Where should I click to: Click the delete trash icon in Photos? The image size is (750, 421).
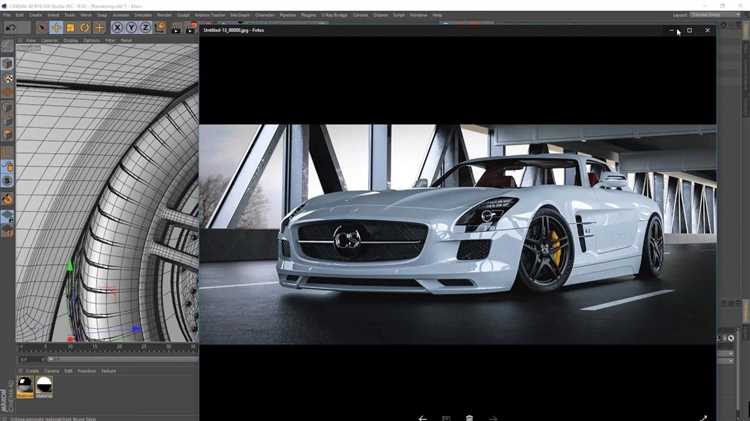coord(469,418)
